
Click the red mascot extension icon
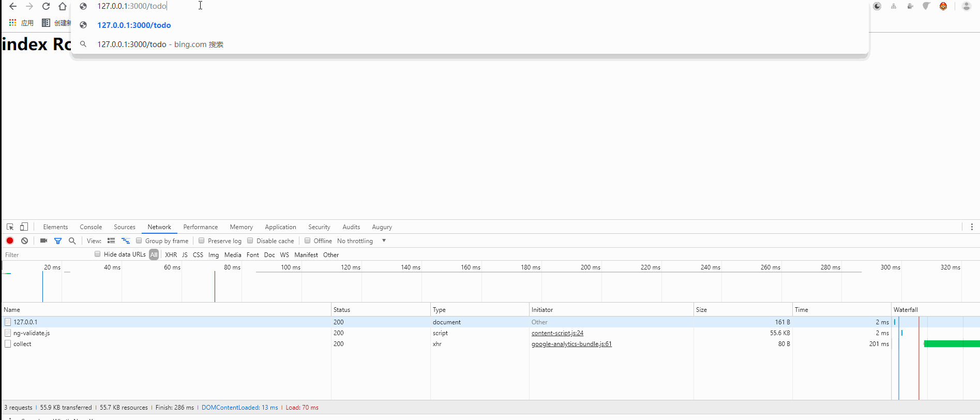point(943,6)
